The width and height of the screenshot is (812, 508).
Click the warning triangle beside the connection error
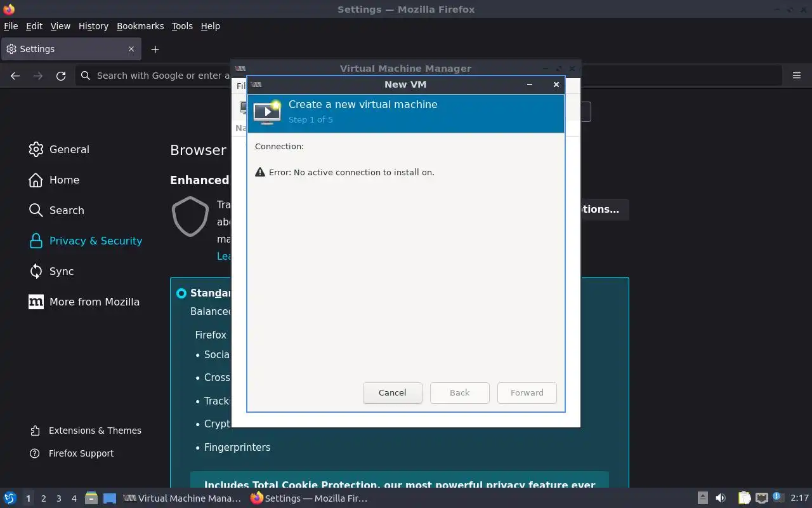coord(259,172)
